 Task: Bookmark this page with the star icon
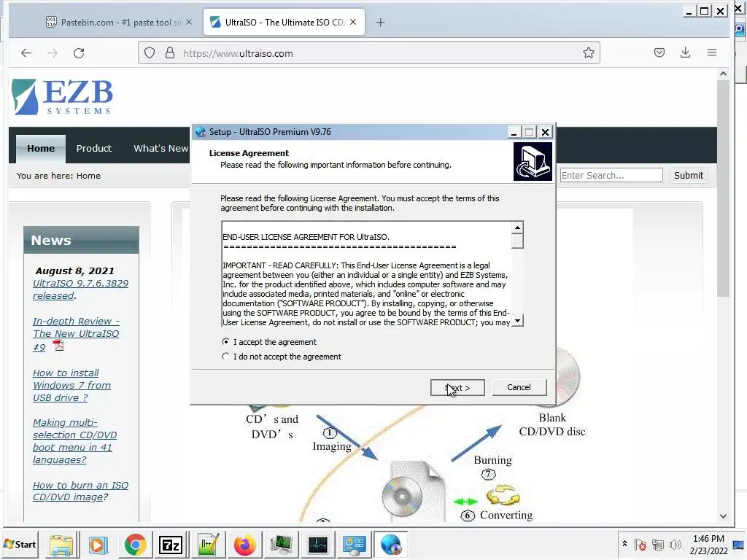[x=589, y=52]
